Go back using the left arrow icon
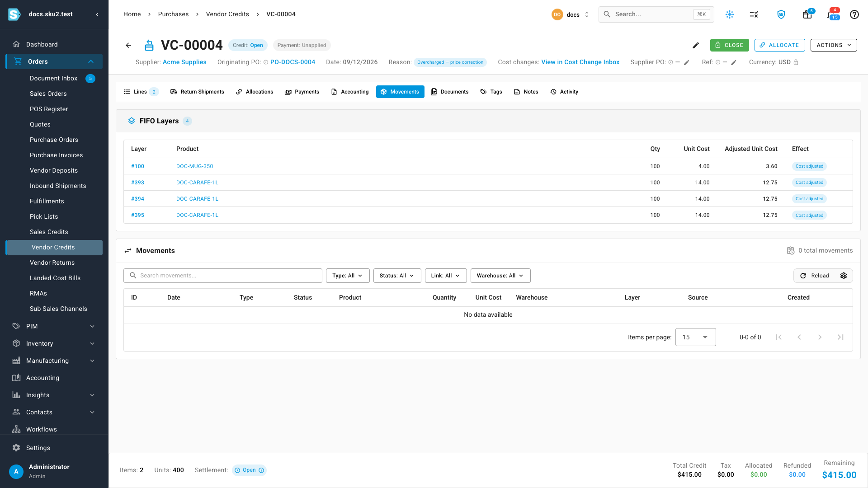The image size is (868, 488). click(x=128, y=45)
